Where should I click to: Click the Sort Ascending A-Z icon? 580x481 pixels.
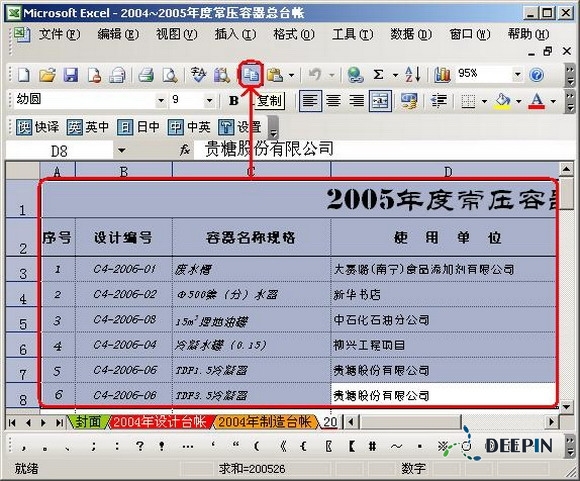pyautogui.click(x=413, y=74)
